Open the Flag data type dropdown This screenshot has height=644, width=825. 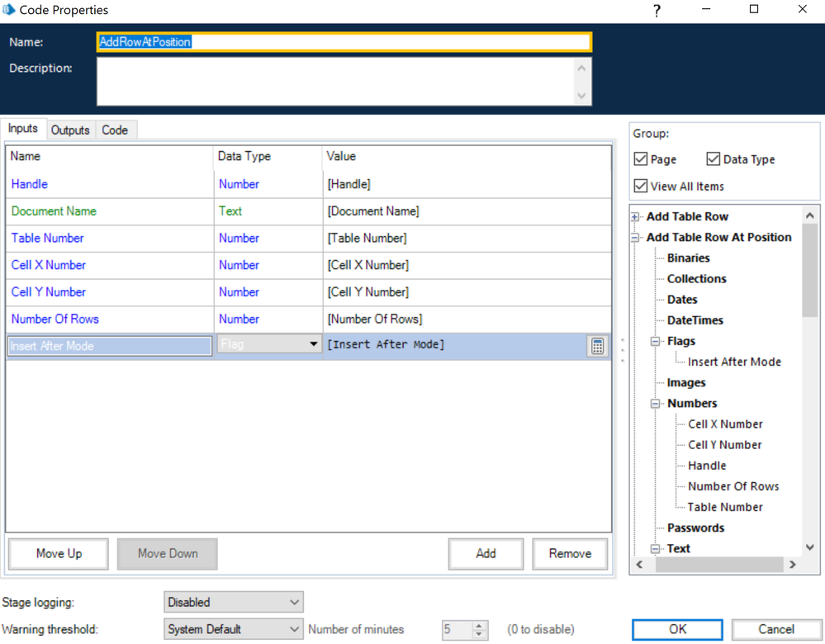[x=314, y=344]
